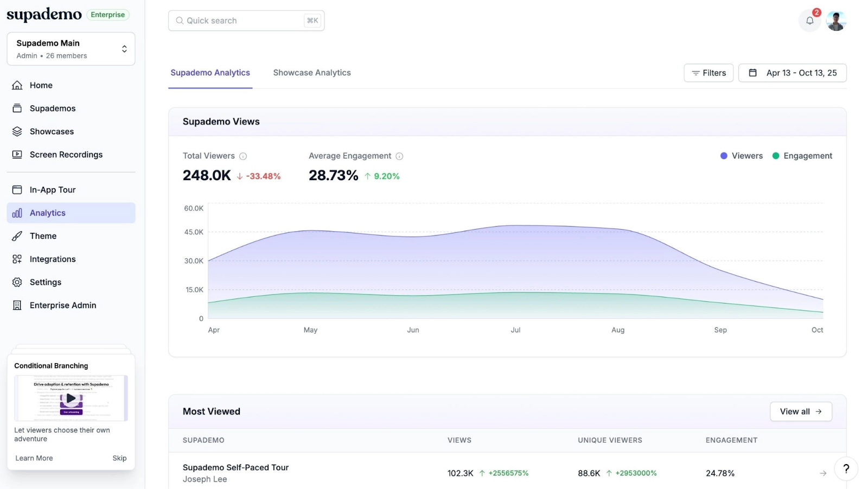Click the Supademos stack icon

tap(17, 109)
